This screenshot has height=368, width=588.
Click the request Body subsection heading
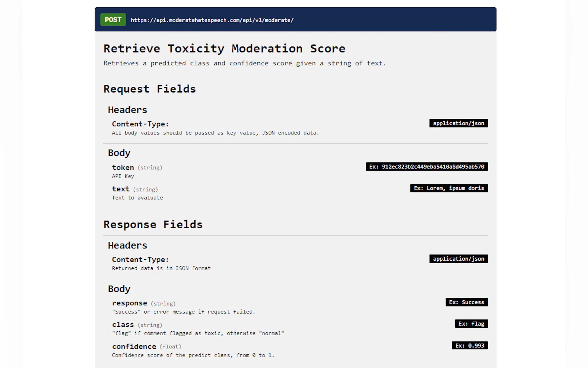pyautogui.click(x=119, y=153)
